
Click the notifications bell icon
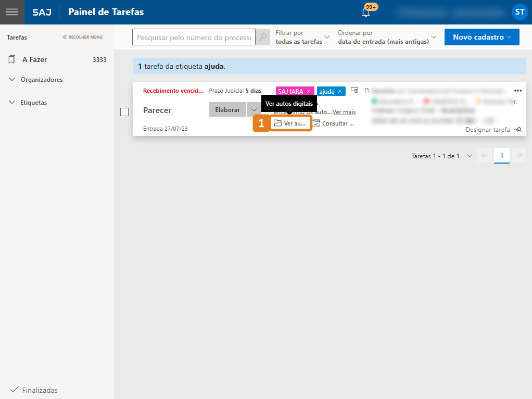[366, 12]
